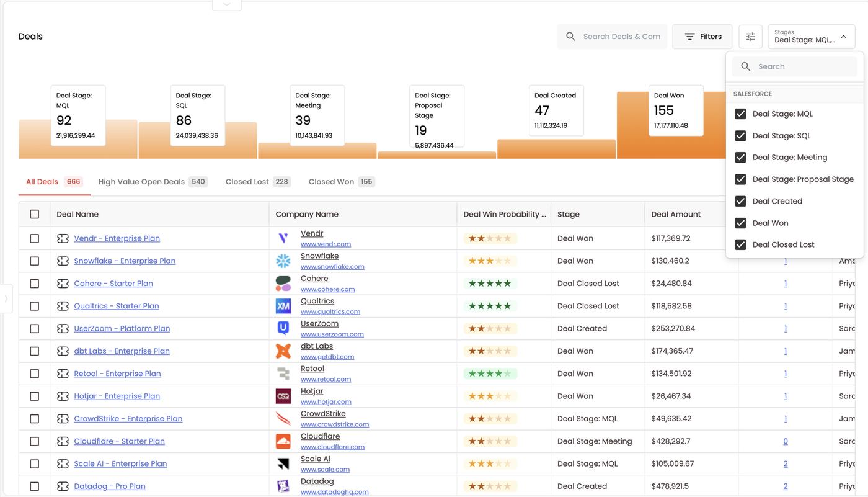Click deal icon beside UserZoom - Platform Plan
868x497 pixels.
tap(63, 328)
